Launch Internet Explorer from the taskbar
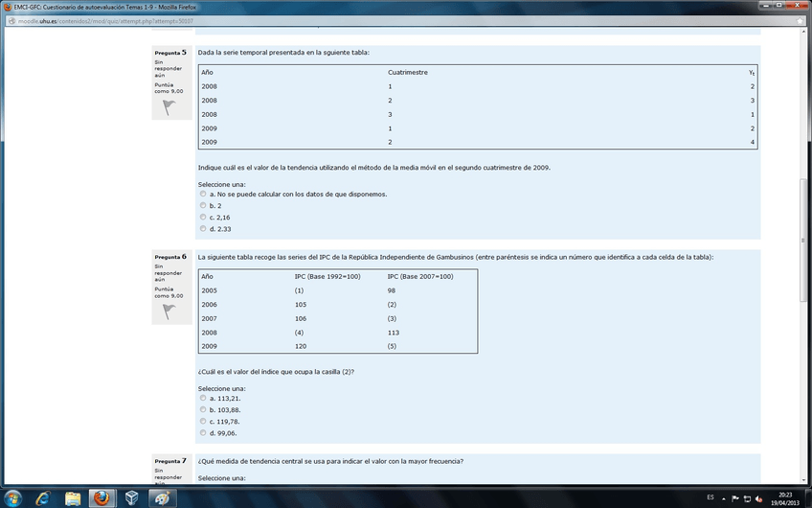Screen dimensions: 812x508 [x=43, y=498]
